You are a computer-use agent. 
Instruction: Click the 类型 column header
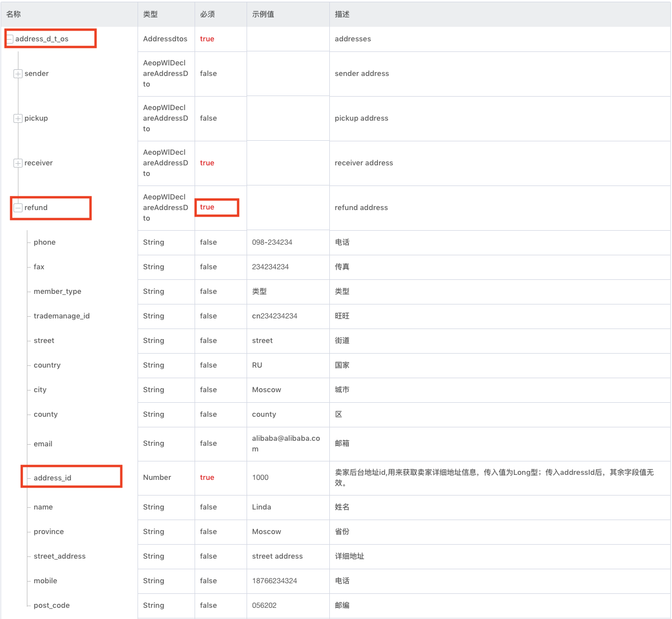point(150,15)
